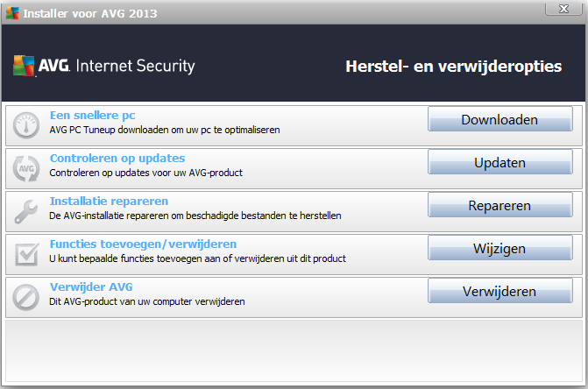
Task: Click the prohibition circle uninstall icon
Action: [x=26, y=298]
